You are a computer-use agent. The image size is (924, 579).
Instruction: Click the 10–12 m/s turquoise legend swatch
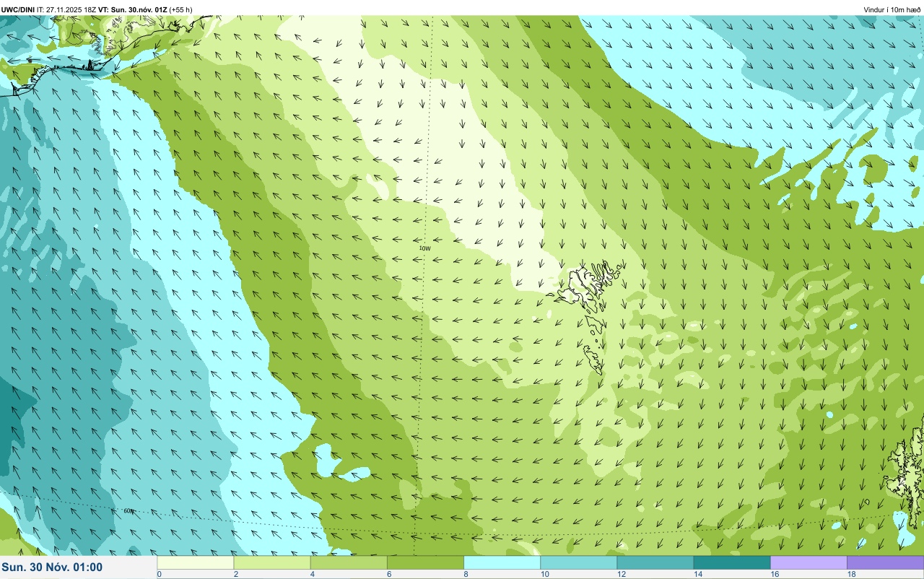point(578,562)
